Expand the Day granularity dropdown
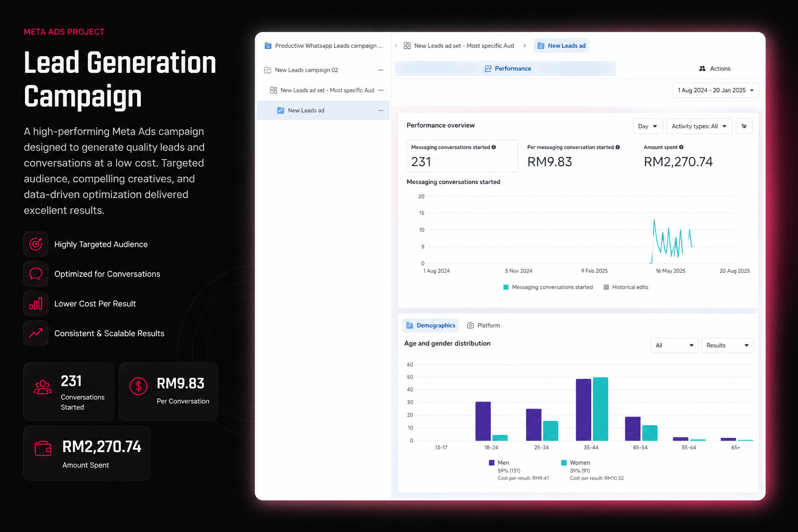The image size is (798, 532). tap(647, 126)
